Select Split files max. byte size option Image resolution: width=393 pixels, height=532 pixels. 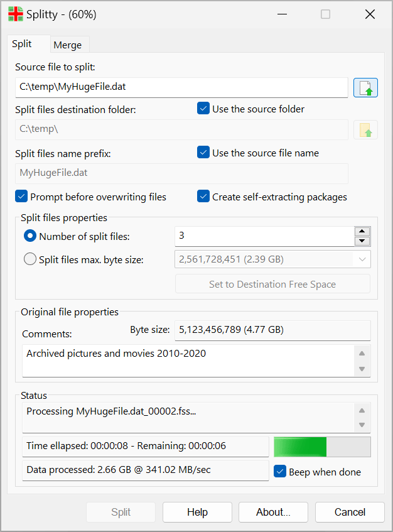(x=30, y=259)
